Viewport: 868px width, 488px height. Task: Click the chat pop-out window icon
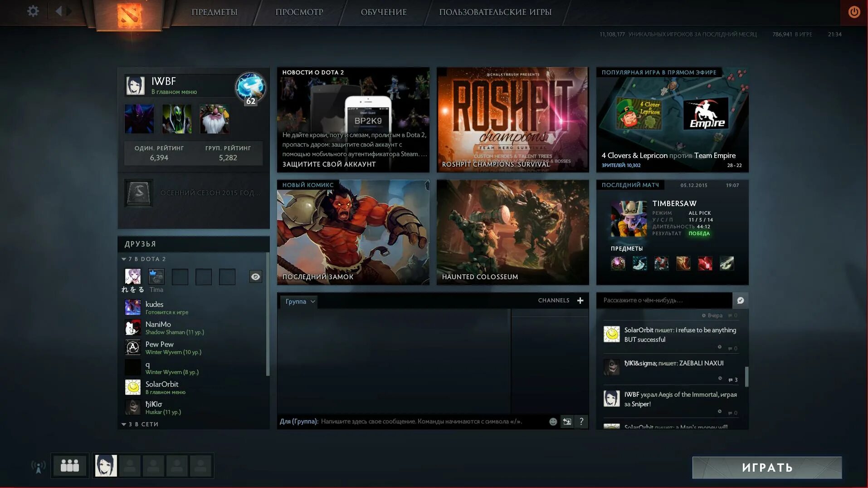point(567,421)
